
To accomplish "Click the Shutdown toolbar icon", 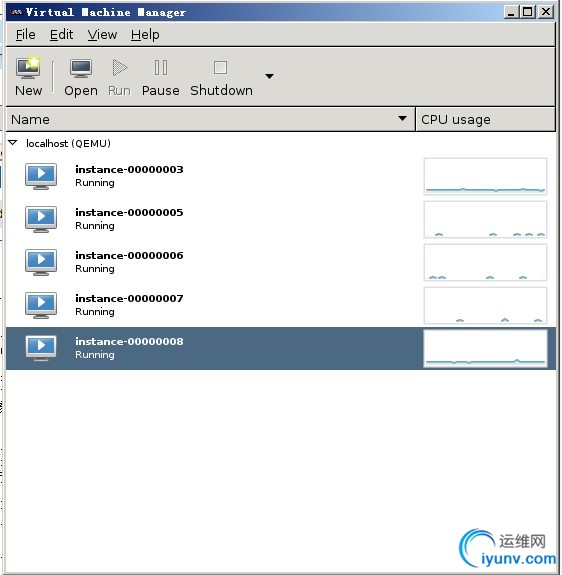I will pos(220,68).
